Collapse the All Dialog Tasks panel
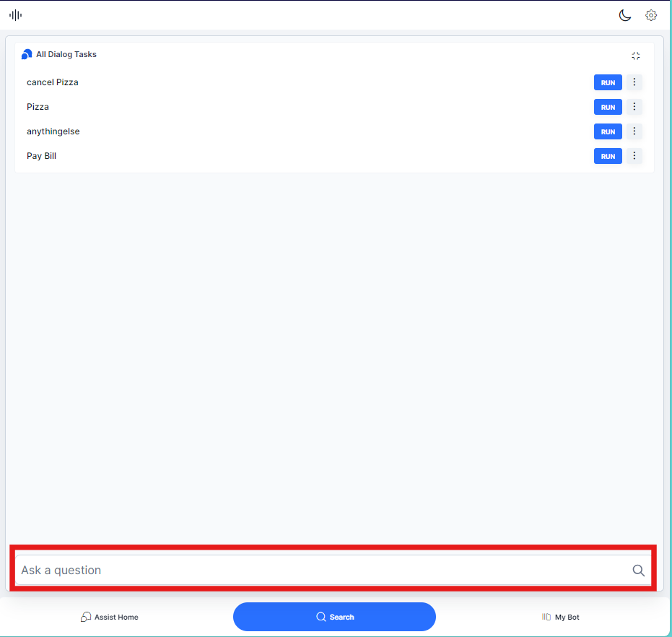 click(x=636, y=56)
